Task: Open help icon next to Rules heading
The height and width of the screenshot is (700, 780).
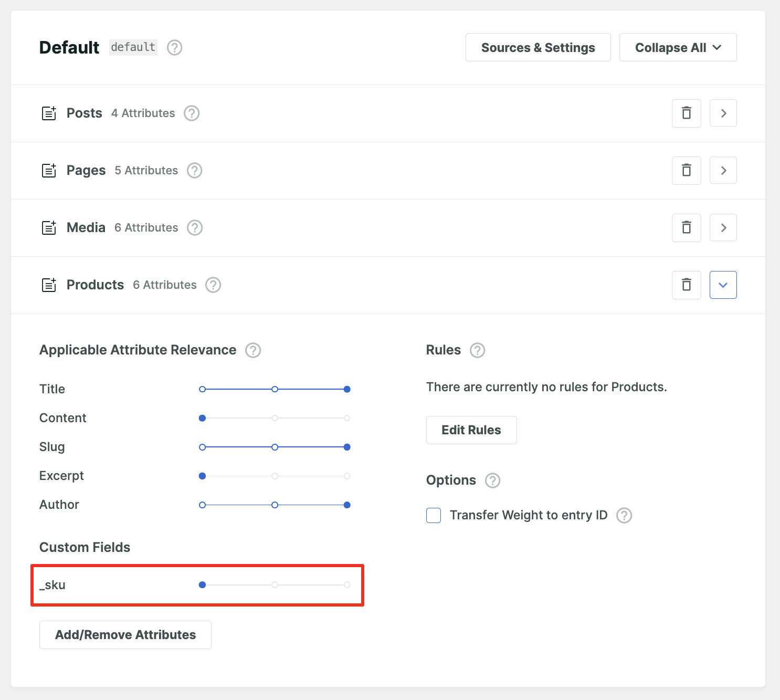Action: 477,350
